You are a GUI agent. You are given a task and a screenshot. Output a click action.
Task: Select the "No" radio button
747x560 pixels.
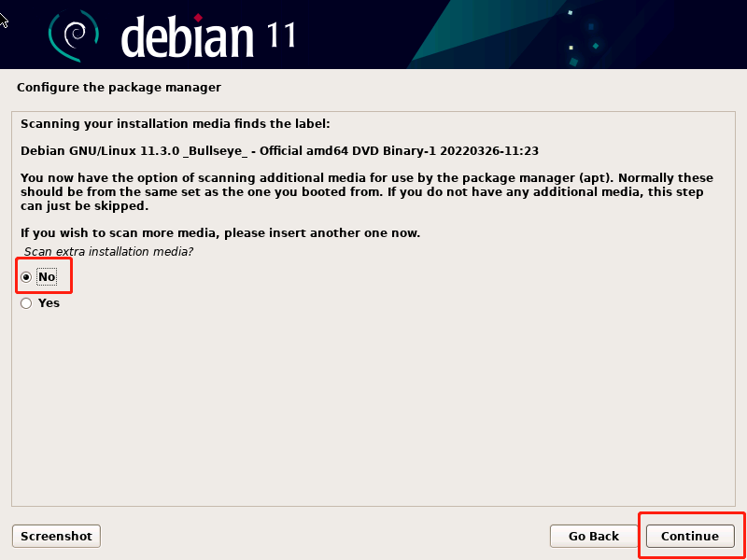pyautogui.click(x=26, y=277)
